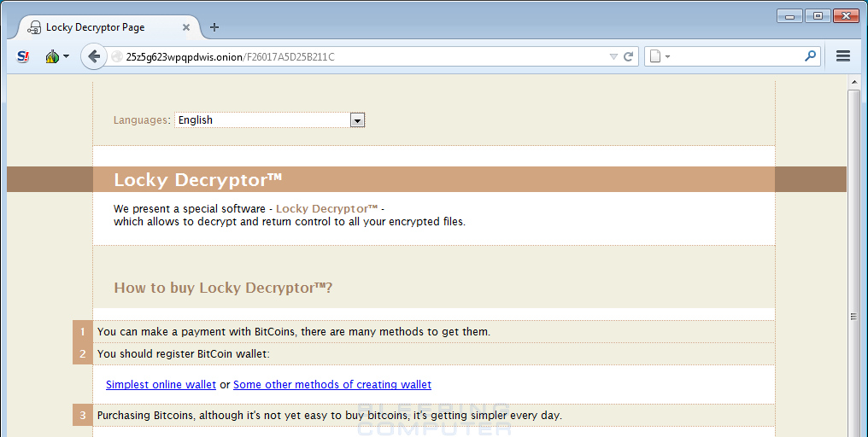
Task: Open the hamburger menu
Action: (842, 55)
